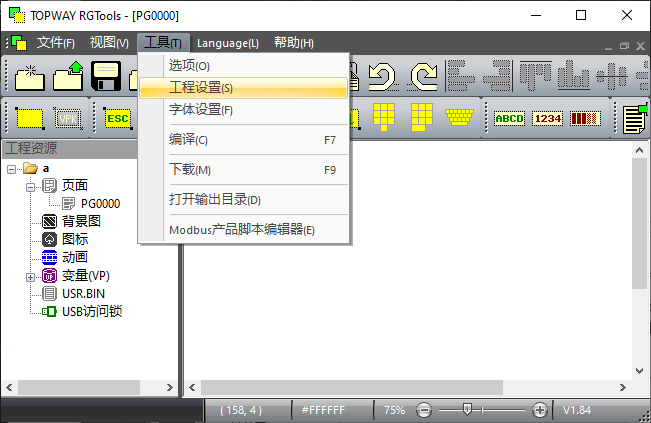Click the #FFFFFF color value in status bar
651x423 pixels.
[323, 411]
